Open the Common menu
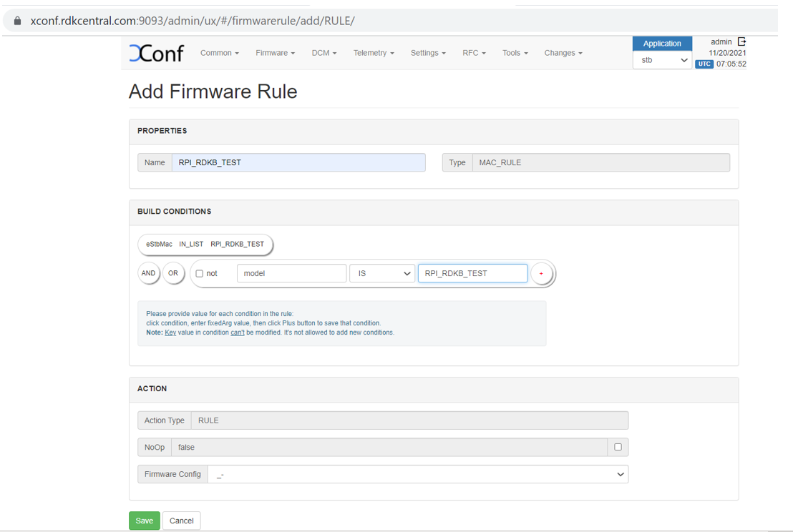Screen dimensions: 793x532 pyautogui.click(x=219, y=53)
